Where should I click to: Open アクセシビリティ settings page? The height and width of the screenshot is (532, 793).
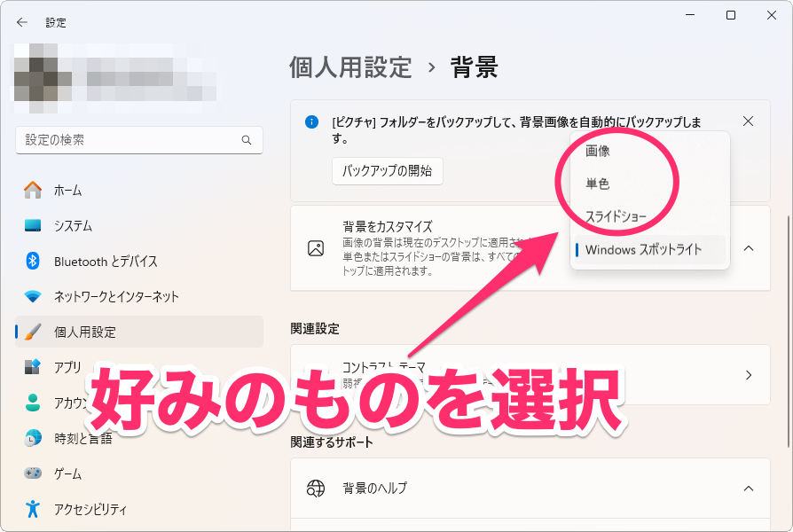coord(139,509)
